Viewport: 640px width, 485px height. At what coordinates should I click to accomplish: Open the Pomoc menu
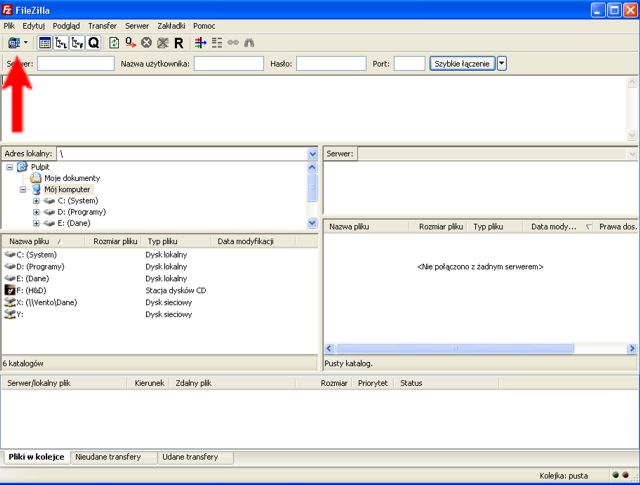pos(204,26)
